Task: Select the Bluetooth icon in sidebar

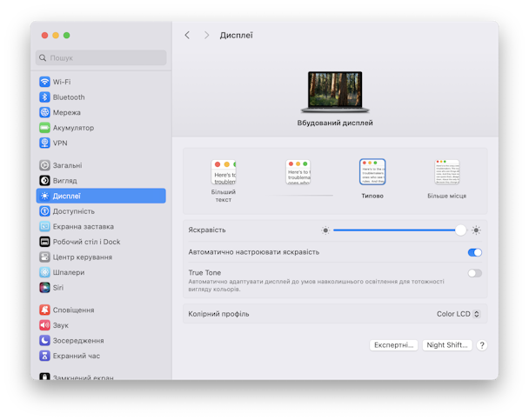Action: (x=44, y=97)
